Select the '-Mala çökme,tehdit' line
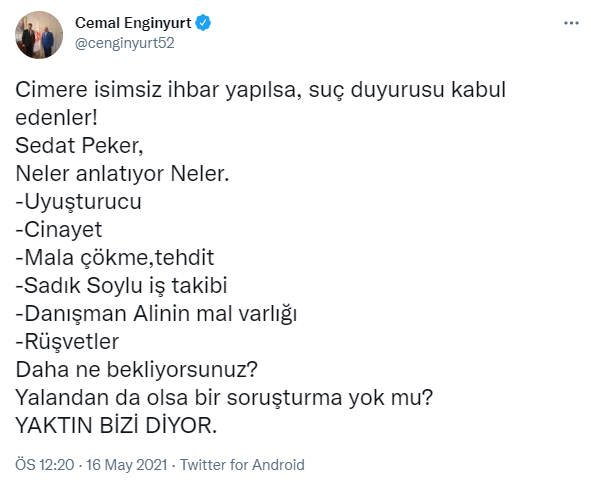591x486 pixels. (115, 258)
